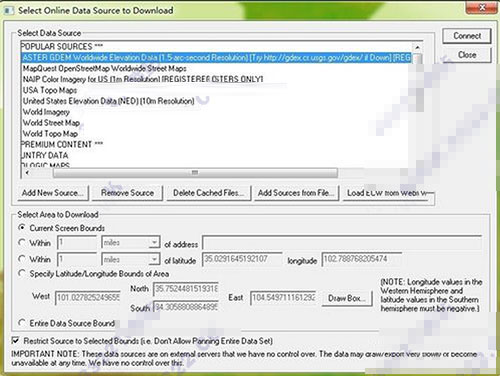Click Load ECW from Web button
This screenshot has width=500, height=376.
(x=388, y=193)
